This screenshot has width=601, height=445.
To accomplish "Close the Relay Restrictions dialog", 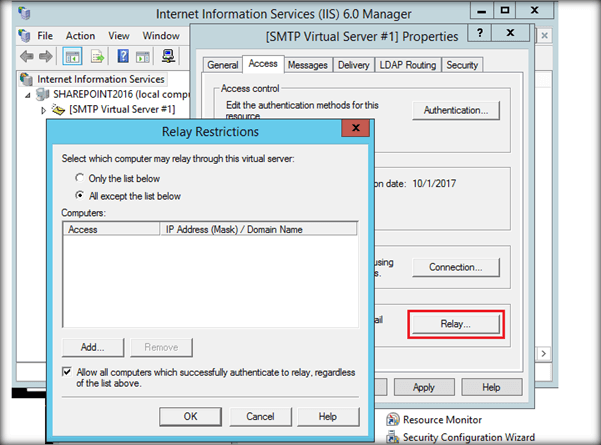I will coord(356,128).
